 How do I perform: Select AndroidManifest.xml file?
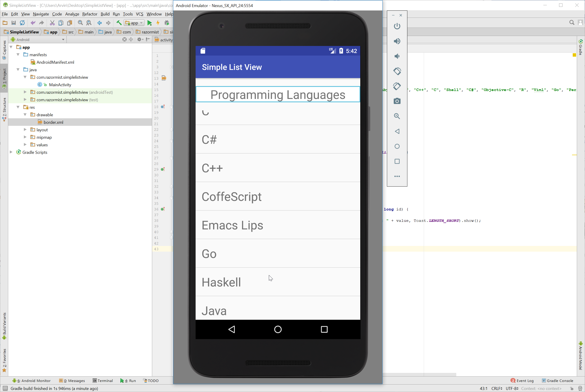(55, 62)
